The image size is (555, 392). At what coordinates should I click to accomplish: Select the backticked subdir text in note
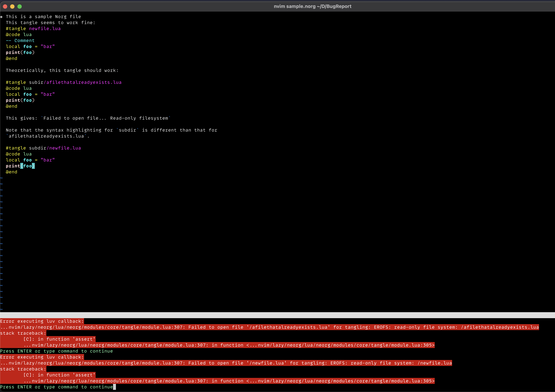coord(128,130)
